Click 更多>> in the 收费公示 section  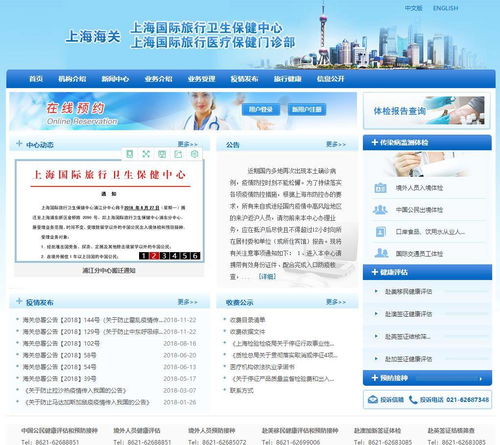click(336, 302)
